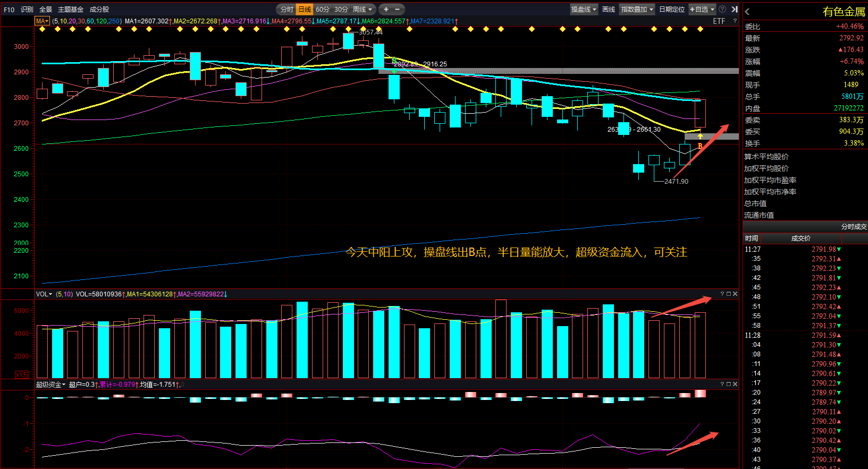Toggle the x1万 volume unit label
This screenshot has width=868, height=469.
22,374
